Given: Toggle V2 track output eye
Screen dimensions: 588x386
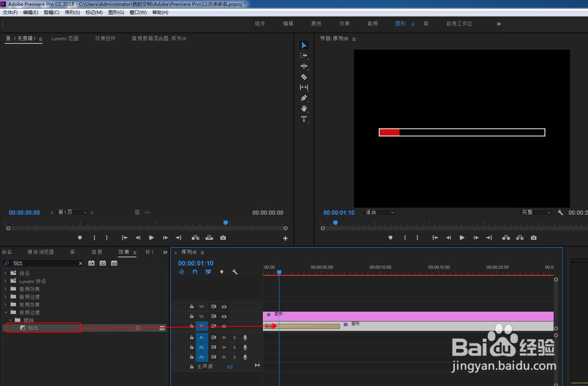Looking at the screenshot, I should (224, 316).
